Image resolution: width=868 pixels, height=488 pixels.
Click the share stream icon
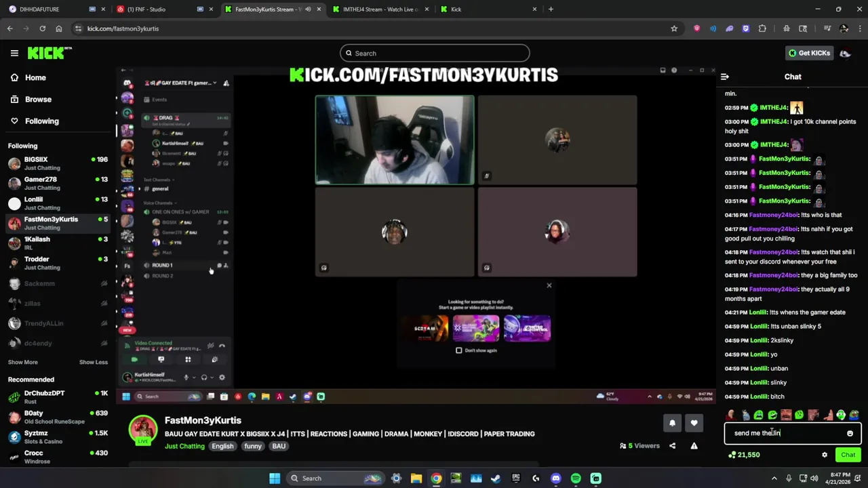coord(672,446)
